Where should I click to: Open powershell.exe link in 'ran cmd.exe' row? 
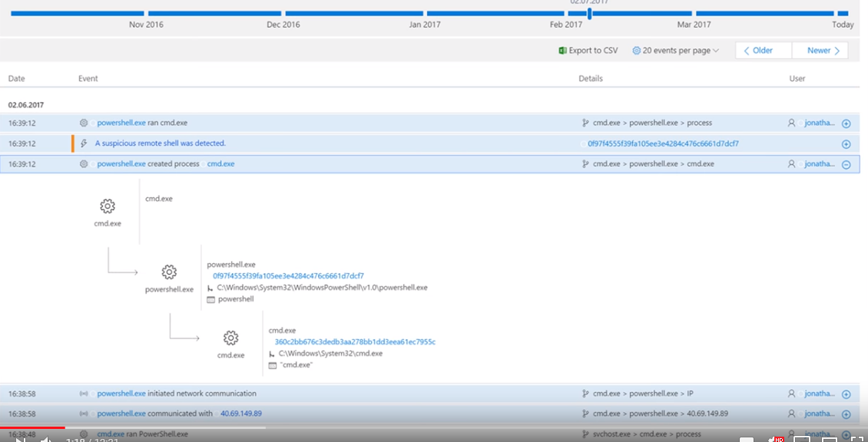click(121, 123)
